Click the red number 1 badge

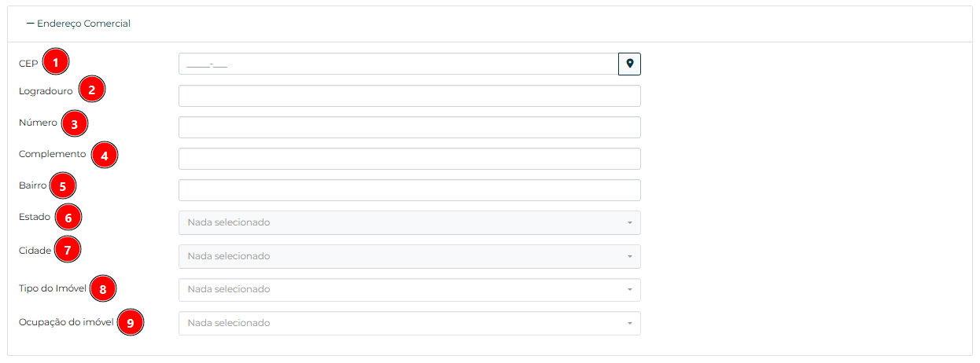pyautogui.click(x=56, y=61)
